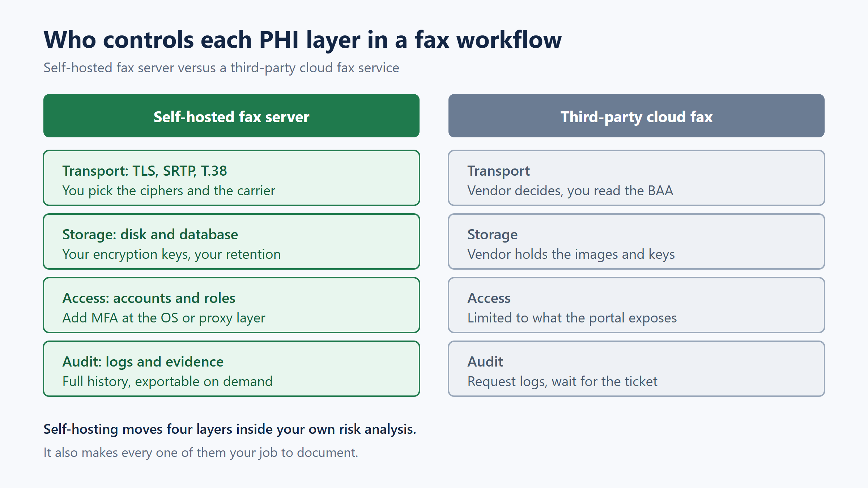Click 'Add MFA at the OS or proxy layer'

tap(164, 318)
